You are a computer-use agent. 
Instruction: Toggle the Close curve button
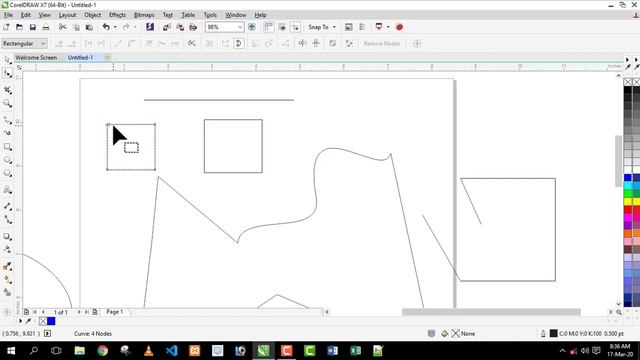tap(239, 43)
